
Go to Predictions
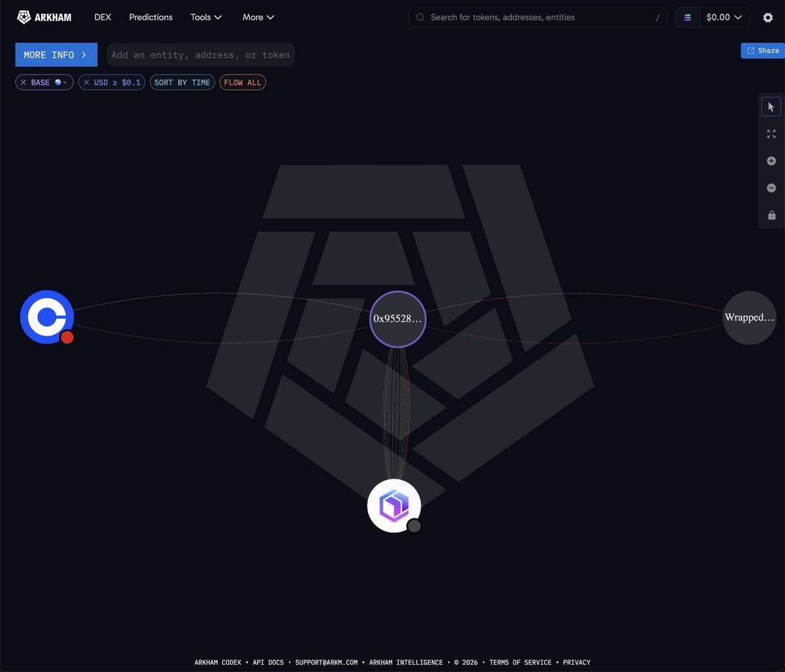coord(151,17)
